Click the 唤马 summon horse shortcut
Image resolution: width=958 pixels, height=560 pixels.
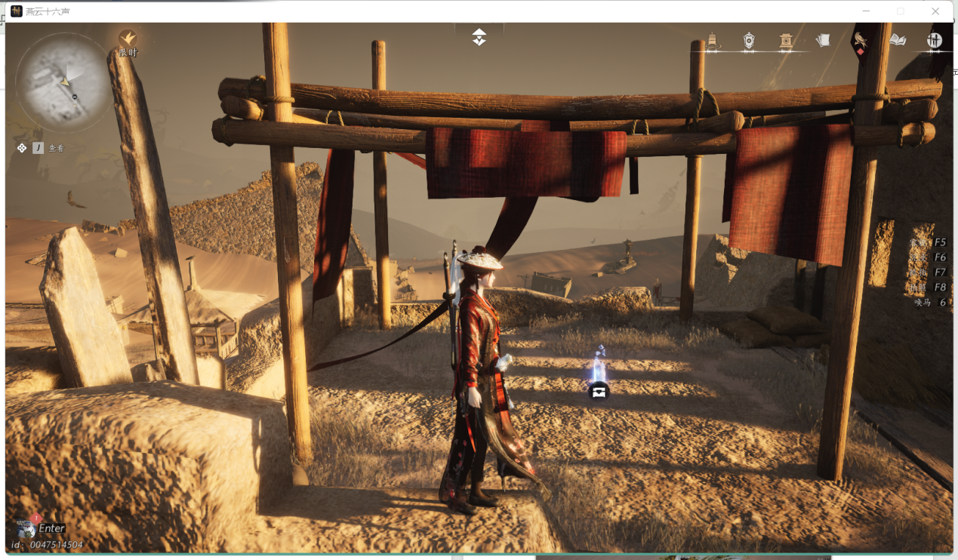tap(930, 302)
